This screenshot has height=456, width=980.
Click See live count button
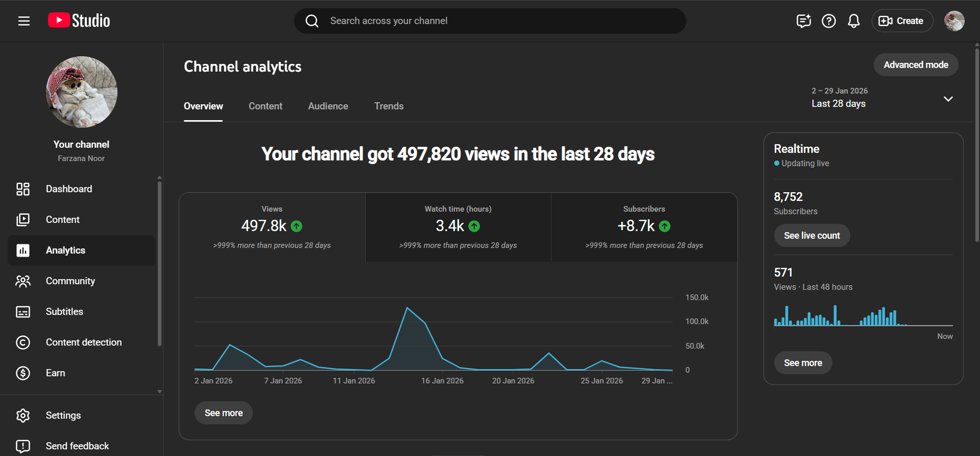tap(811, 236)
